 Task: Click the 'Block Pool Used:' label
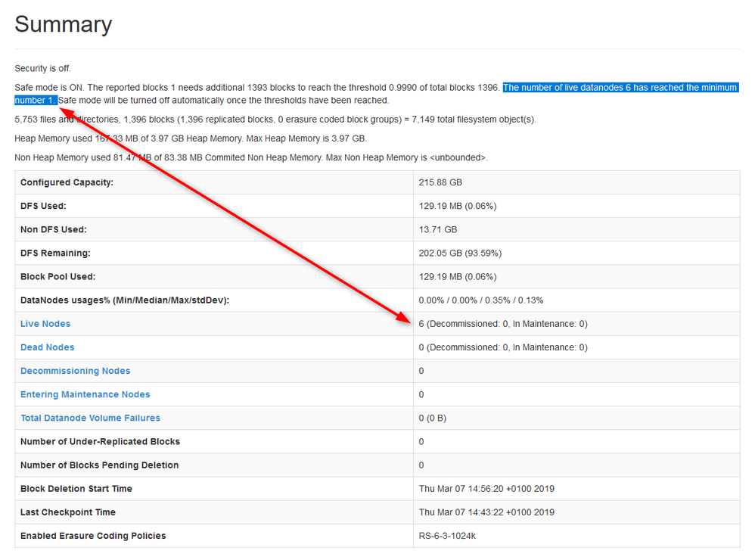(57, 277)
